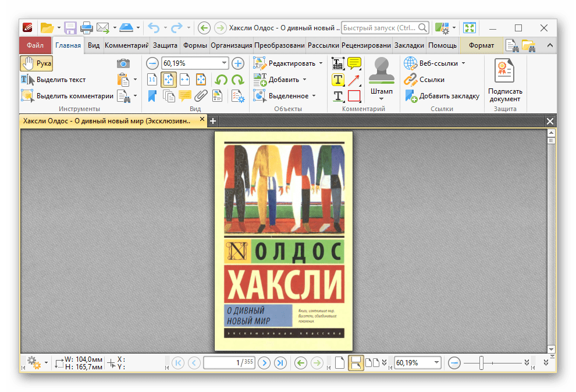Zoom in with the plus icon in ribbon
The image size is (576, 392).
[x=238, y=63]
